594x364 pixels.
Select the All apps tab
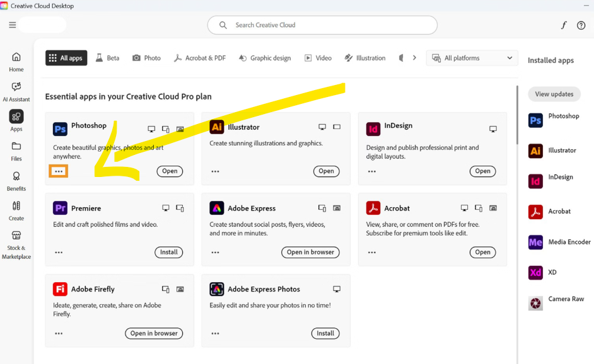(66, 58)
